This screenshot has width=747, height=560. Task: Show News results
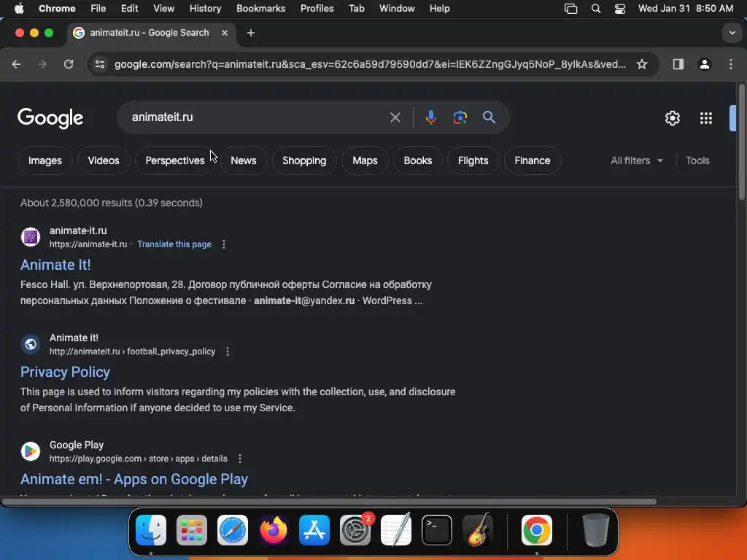tap(244, 160)
